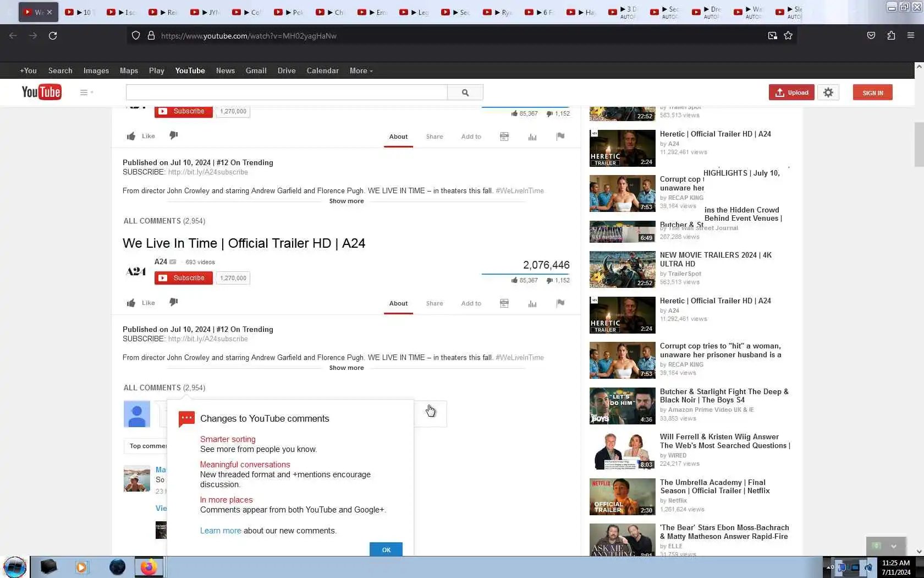
Task: Launch the media player taskbar icon
Action: [x=81, y=567]
